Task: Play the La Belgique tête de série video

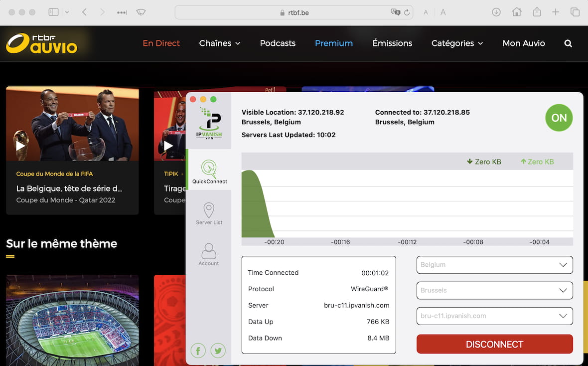Action: (20, 146)
